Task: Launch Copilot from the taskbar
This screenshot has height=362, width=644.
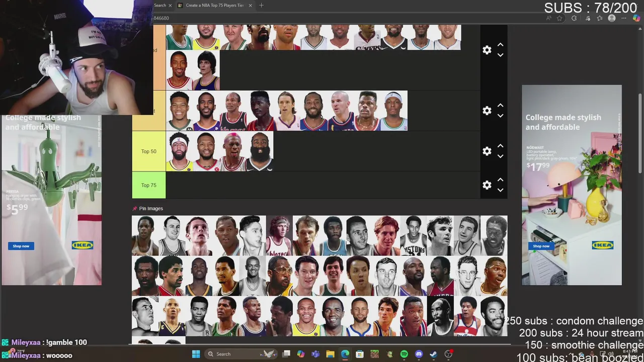Action: (301, 354)
